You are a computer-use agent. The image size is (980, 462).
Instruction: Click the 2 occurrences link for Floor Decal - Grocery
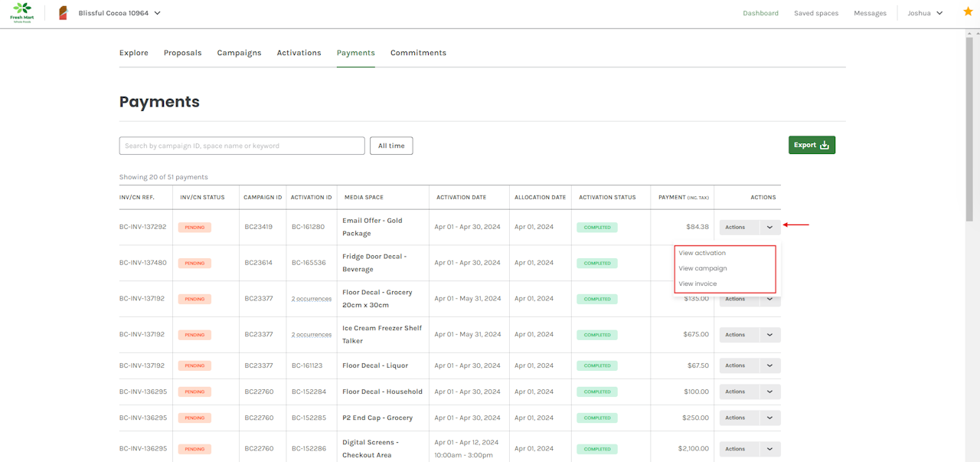pyautogui.click(x=311, y=299)
